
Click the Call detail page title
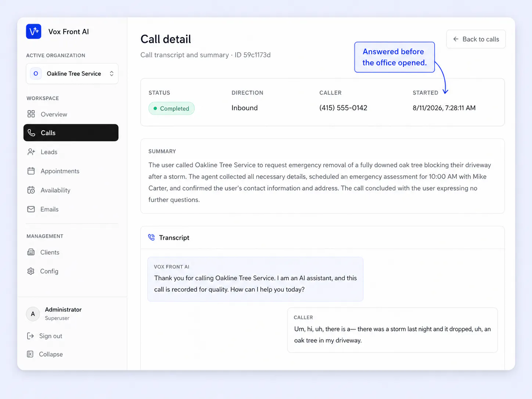(166, 39)
